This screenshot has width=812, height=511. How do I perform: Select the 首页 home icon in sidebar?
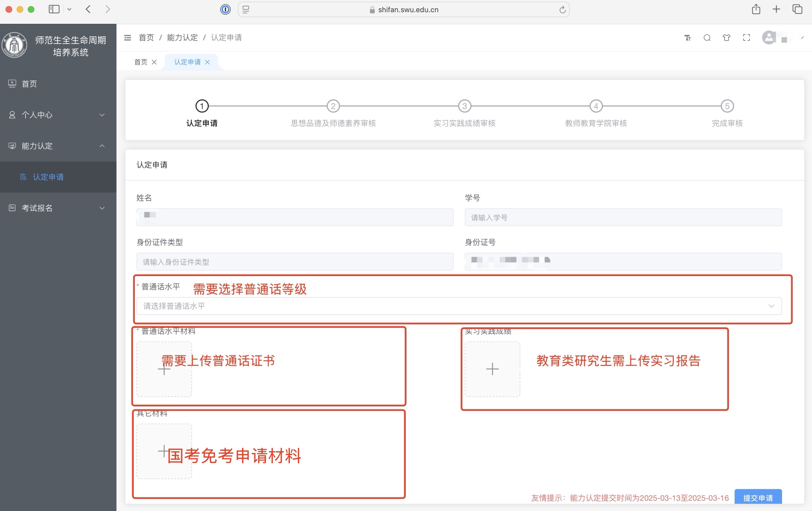[12, 84]
